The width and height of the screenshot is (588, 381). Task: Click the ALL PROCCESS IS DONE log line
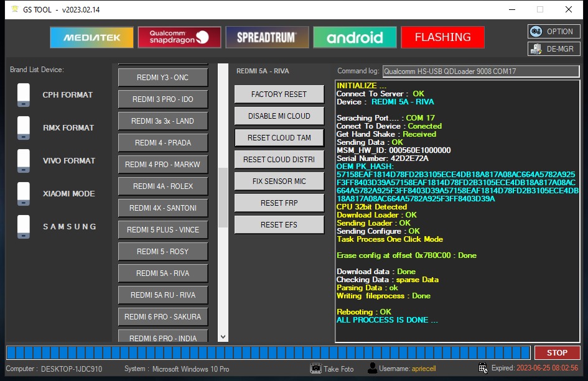pos(387,320)
